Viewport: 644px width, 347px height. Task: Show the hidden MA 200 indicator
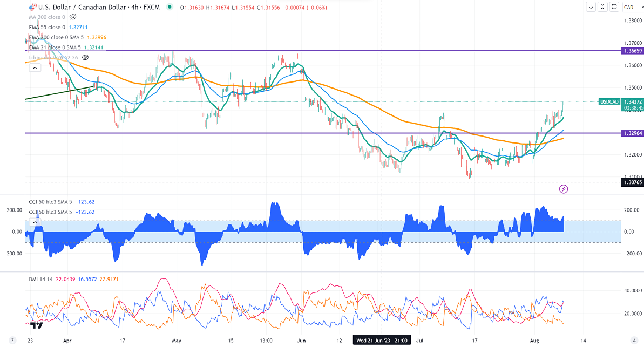[x=72, y=17]
